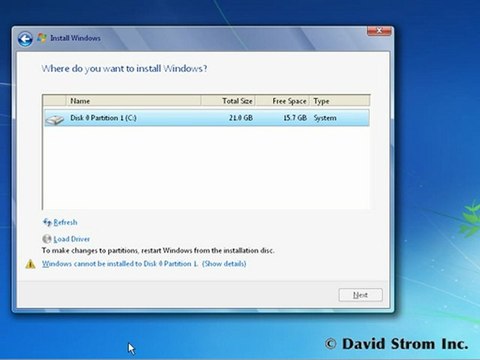Proceed with the Next button
The image size is (480, 360).
pos(360,295)
